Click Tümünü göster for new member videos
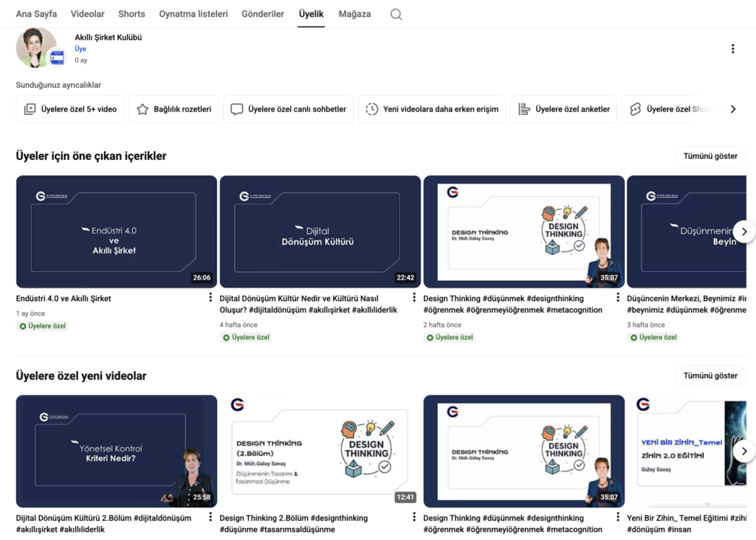 coord(709,375)
